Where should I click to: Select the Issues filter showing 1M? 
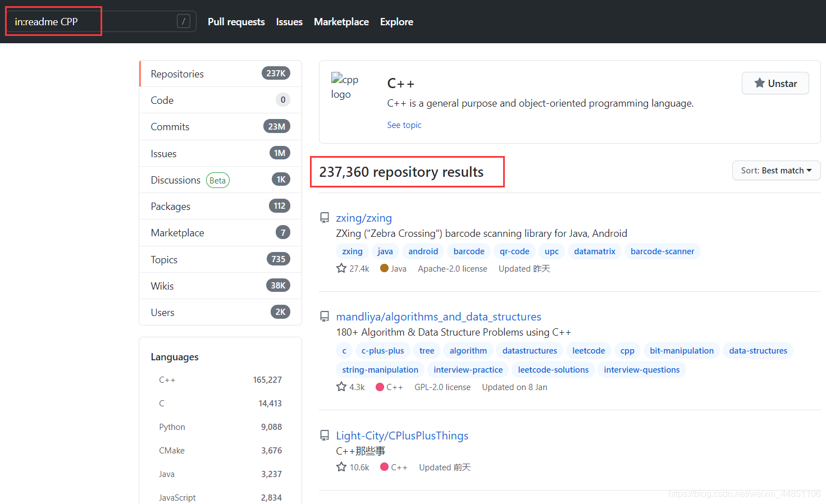(x=221, y=153)
